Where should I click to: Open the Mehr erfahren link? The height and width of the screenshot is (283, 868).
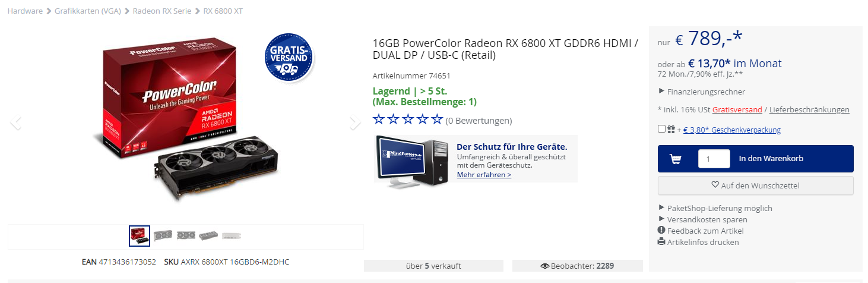coord(484,175)
